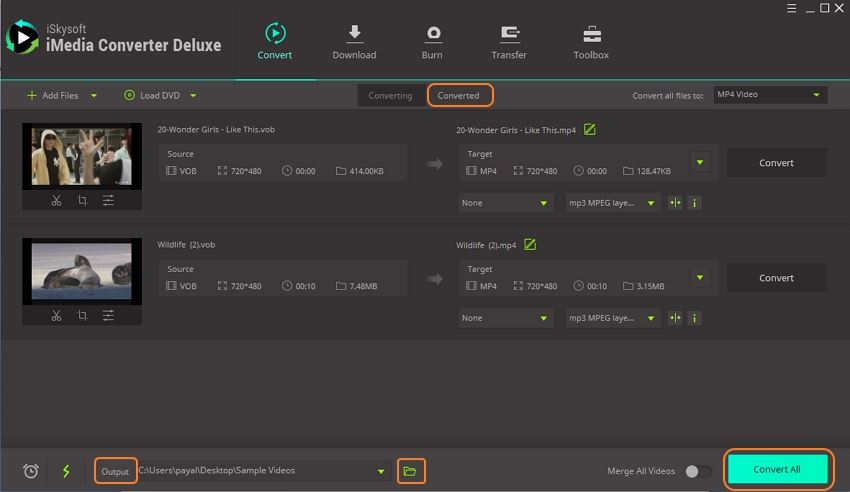Expand the mp3 MPEG layer audio dropdown for Wildlife
Image resolution: width=850 pixels, height=492 pixels.
tap(612, 318)
